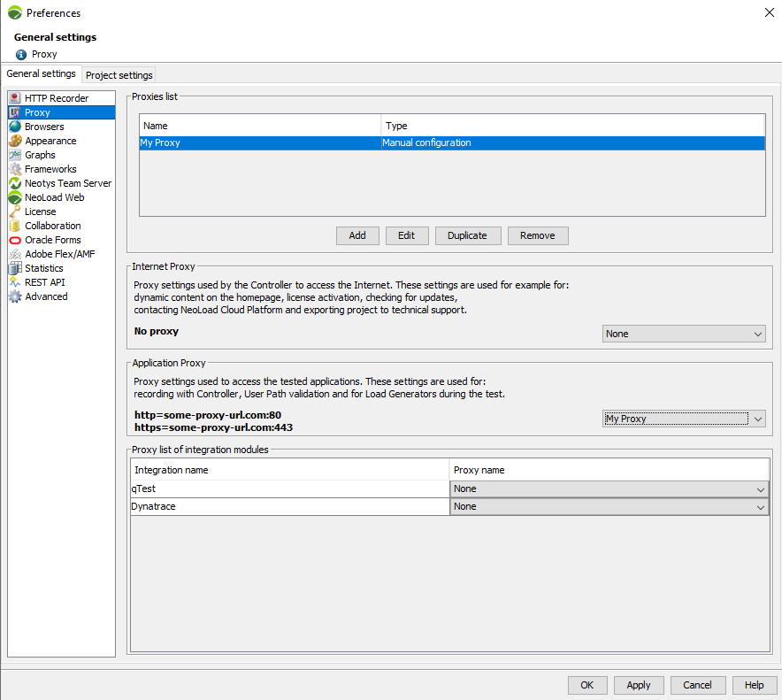Open the Application Proxy dropdown
The width and height of the screenshot is (782, 700).
(683, 419)
